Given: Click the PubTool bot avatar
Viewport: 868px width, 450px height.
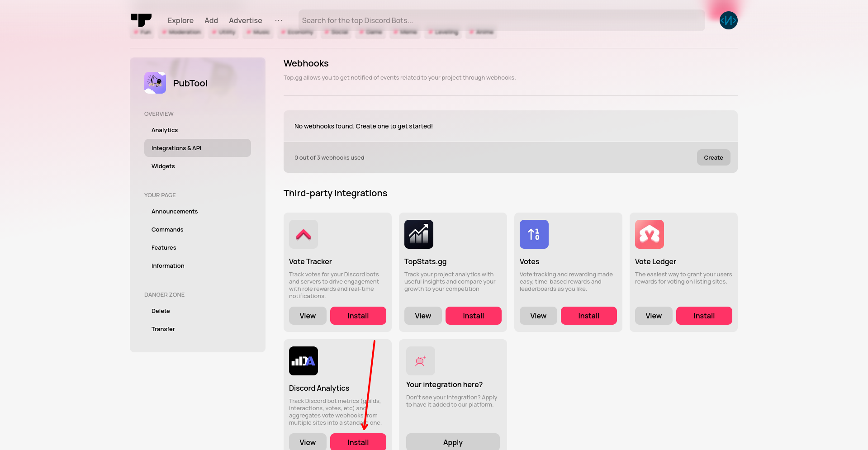Looking at the screenshot, I should pyautogui.click(x=155, y=83).
